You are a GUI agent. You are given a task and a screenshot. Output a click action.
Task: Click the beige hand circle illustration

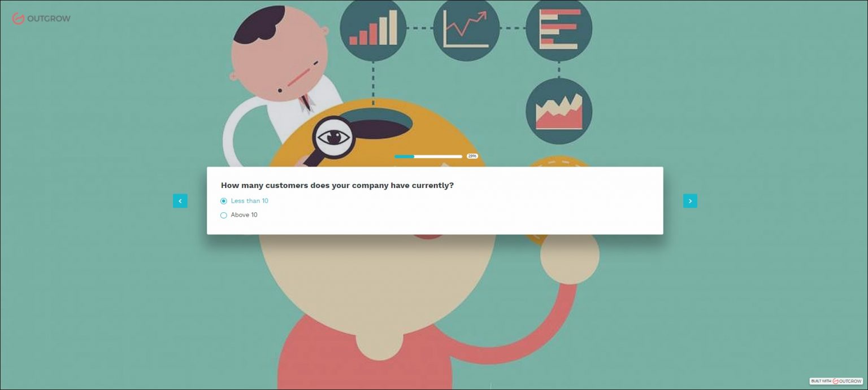pyautogui.click(x=570, y=255)
